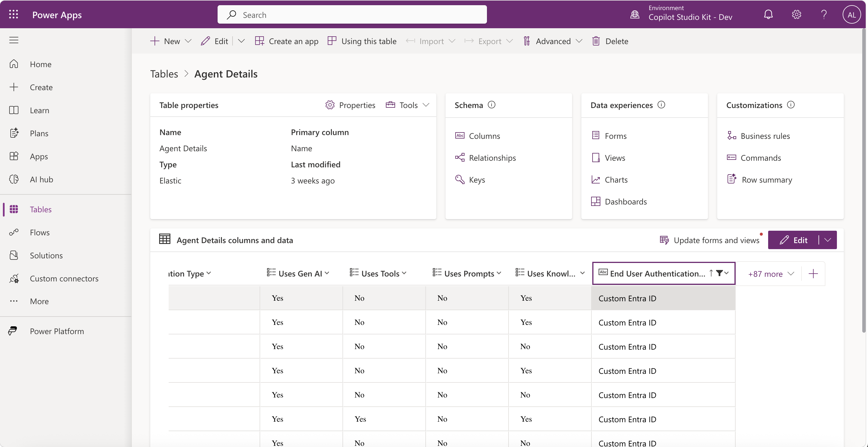
Task: Open Plans in the sidebar
Action: coord(39,133)
